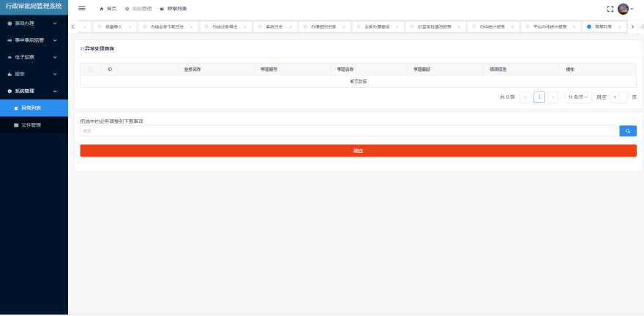The width and height of the screenshot is (644, 316).
Task: Click the red 确定 button
Action: click(358, 151)
